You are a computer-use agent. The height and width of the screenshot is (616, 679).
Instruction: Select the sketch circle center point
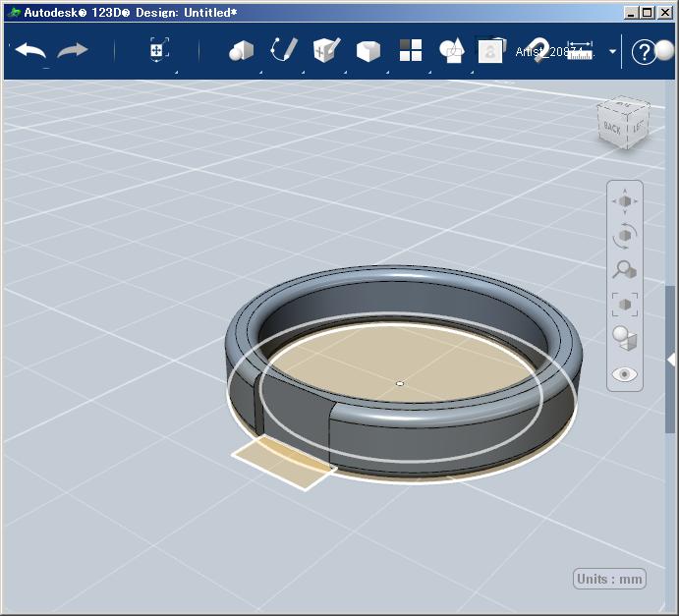400,383
